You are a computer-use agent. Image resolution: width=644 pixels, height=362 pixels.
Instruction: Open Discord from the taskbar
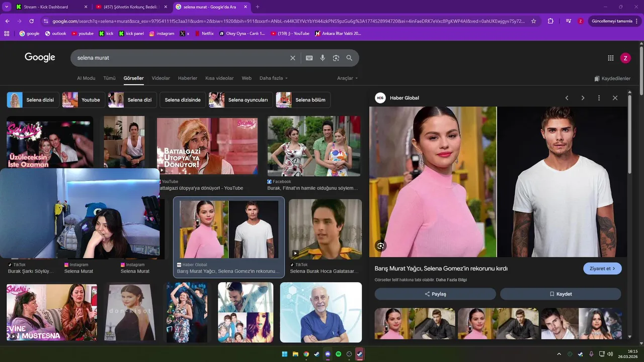click(328, 354)
